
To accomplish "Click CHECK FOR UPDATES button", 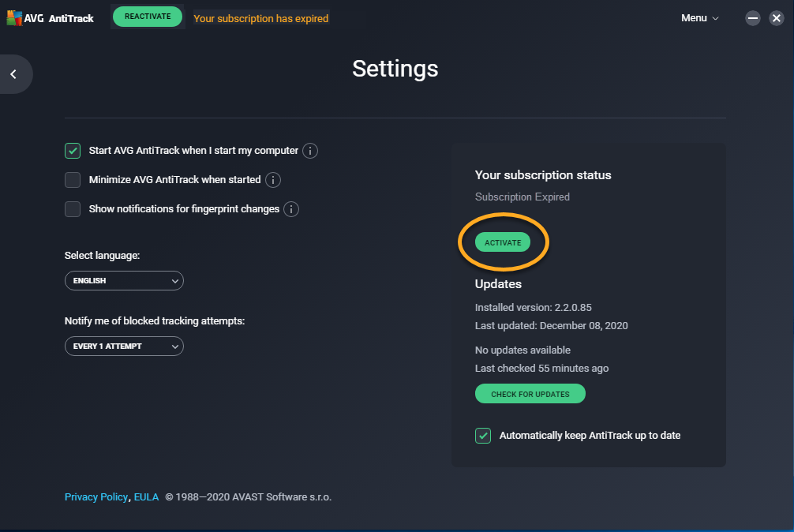I will 530,394.
